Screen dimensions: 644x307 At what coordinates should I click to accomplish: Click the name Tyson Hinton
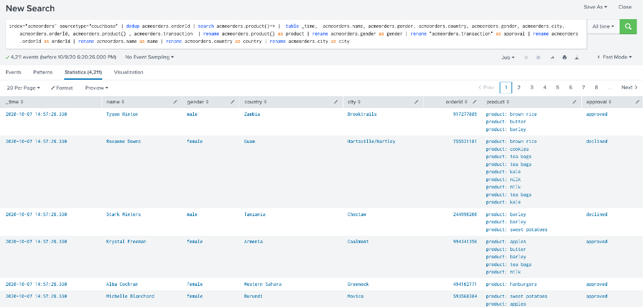[122, 114]
